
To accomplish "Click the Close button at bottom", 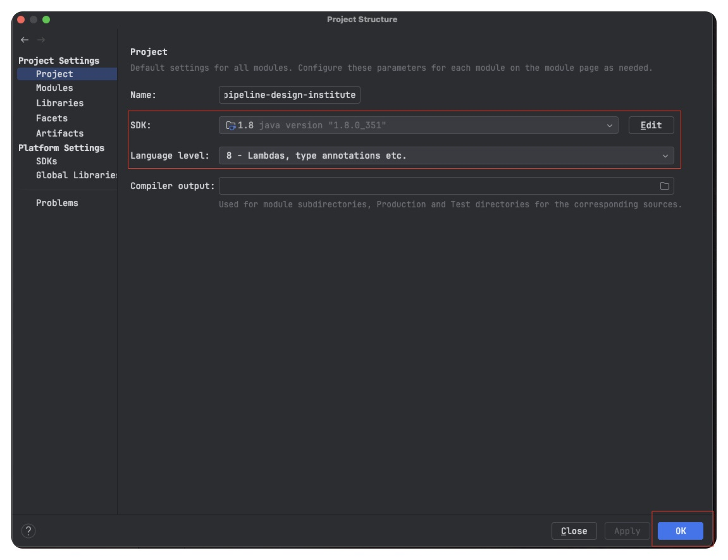I will pos(574,531).
